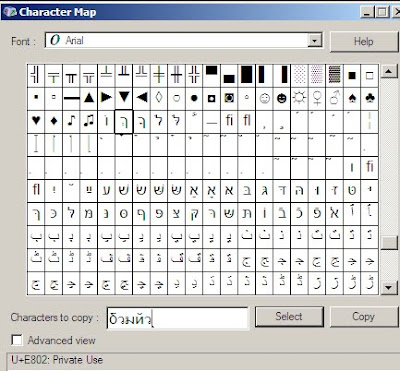Click the highlighted U+E802 character cell
Image resolution: width=400 pixels, height=371 pixels.
pos(124,121)
